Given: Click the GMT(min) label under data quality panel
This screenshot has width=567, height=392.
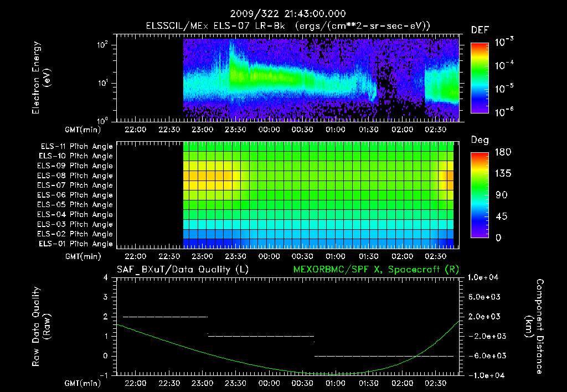Looking at the screenshot, I should coord(83,383).
